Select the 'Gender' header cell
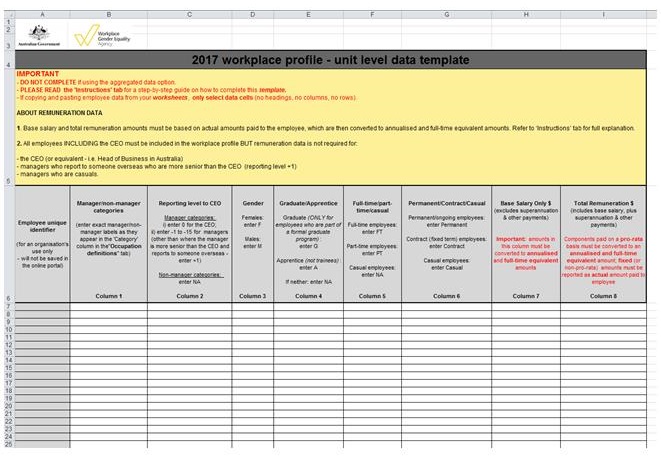 pos(253,240)
